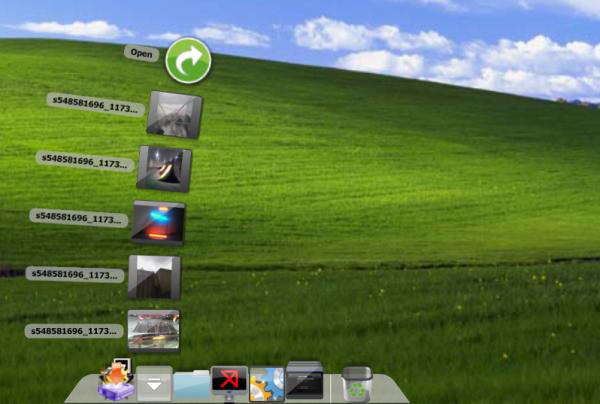
Task: Launch the installer icon with orange arrow
Action: [x=115, y=382]
